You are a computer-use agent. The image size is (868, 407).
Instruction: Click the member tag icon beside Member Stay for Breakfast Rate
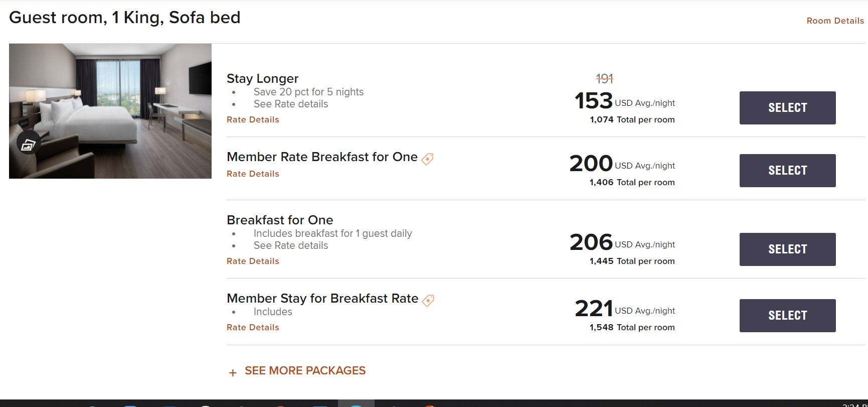[x=428, y=301]
